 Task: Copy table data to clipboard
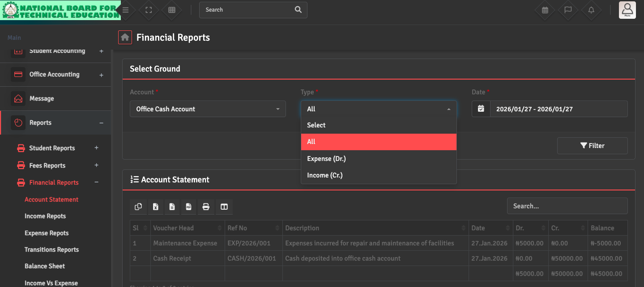(x=138, y=207)
